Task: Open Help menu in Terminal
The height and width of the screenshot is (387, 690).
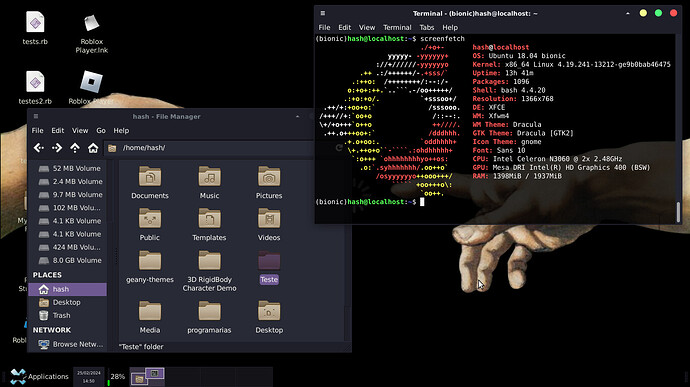Action: point(450,27)
